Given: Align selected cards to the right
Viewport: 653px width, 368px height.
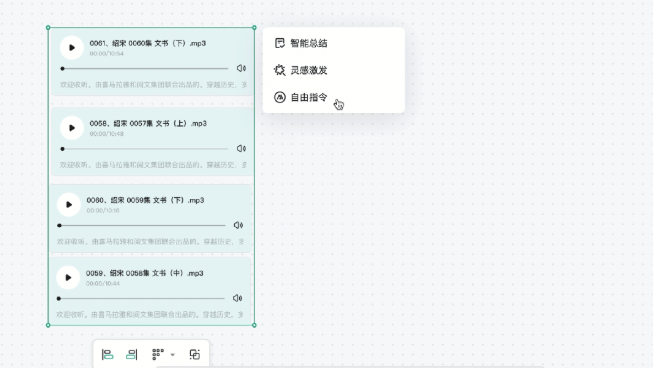Looking at the screenshot, I should tap(132, 354).
